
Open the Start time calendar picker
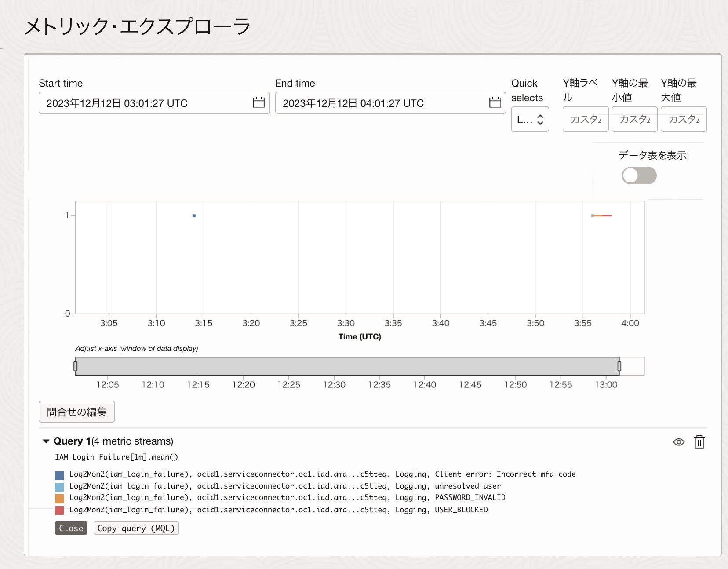258,102
